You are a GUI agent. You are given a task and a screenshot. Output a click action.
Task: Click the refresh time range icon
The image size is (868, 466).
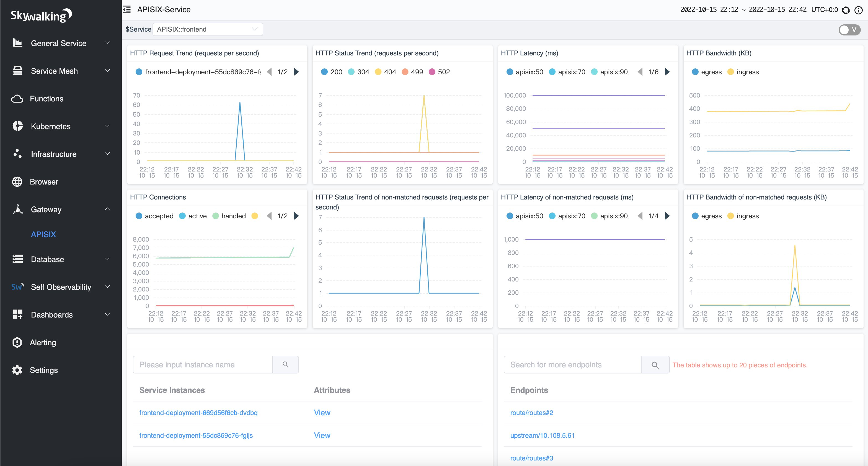pos(846,10)
